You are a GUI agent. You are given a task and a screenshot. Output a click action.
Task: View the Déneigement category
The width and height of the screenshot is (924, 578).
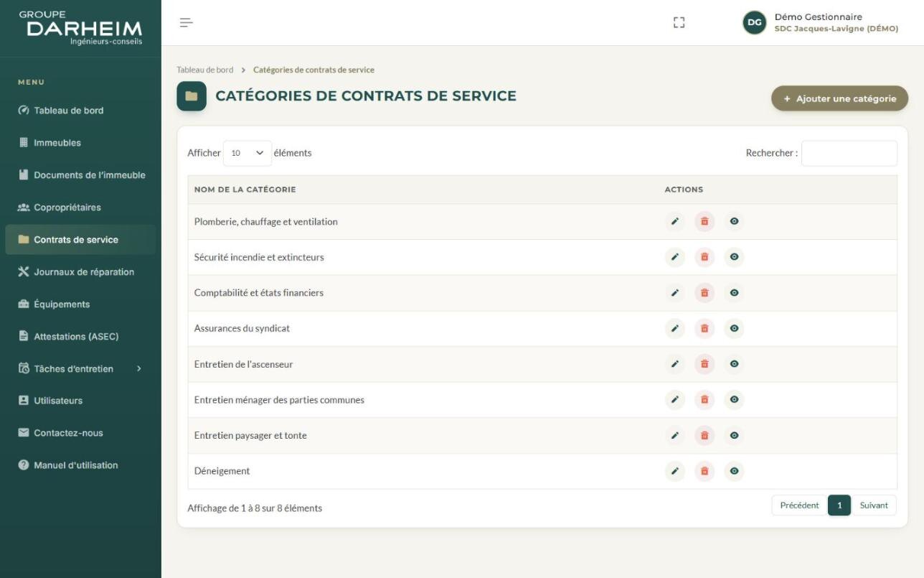(734, 471)
